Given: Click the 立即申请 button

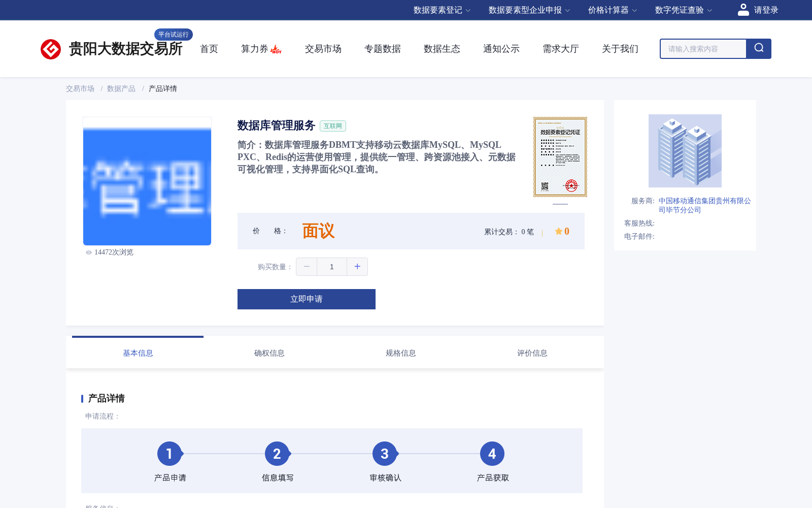Looking at the screenshot, I should point(307,299).
